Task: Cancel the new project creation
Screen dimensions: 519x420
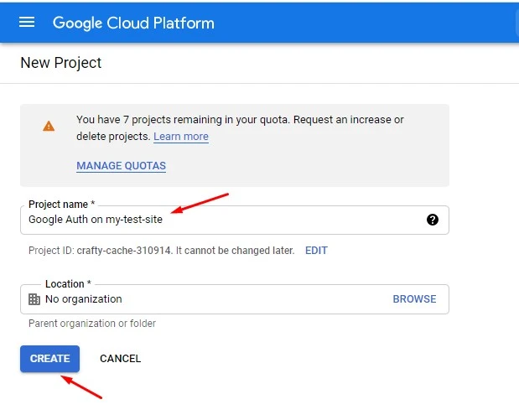Action: coord(120,359)
